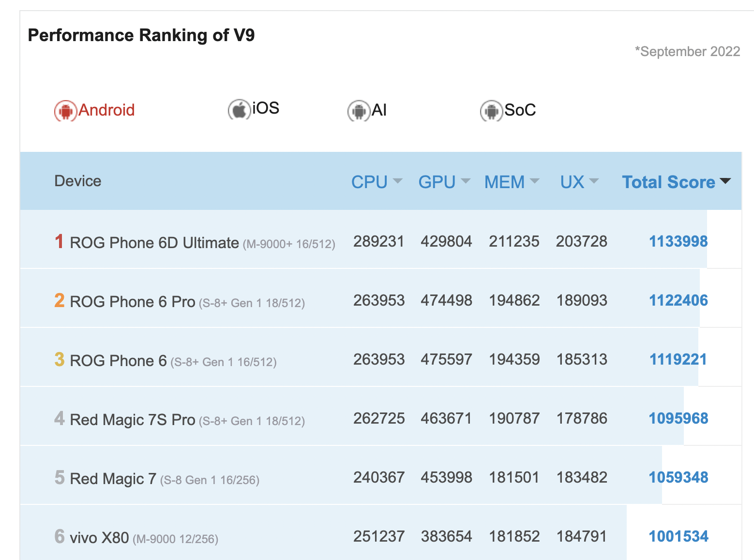The image size is (754, 560).
Task: Open the AI ranking tab
Action: click(x=367, y=110)
